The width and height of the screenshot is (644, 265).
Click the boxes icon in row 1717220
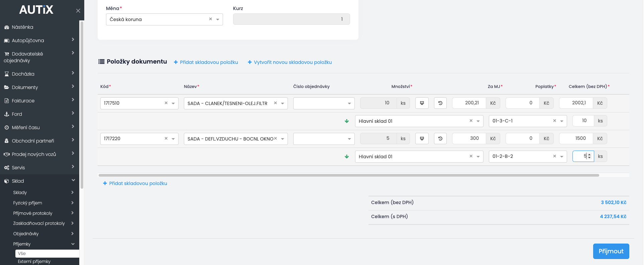tap(422, 139)
